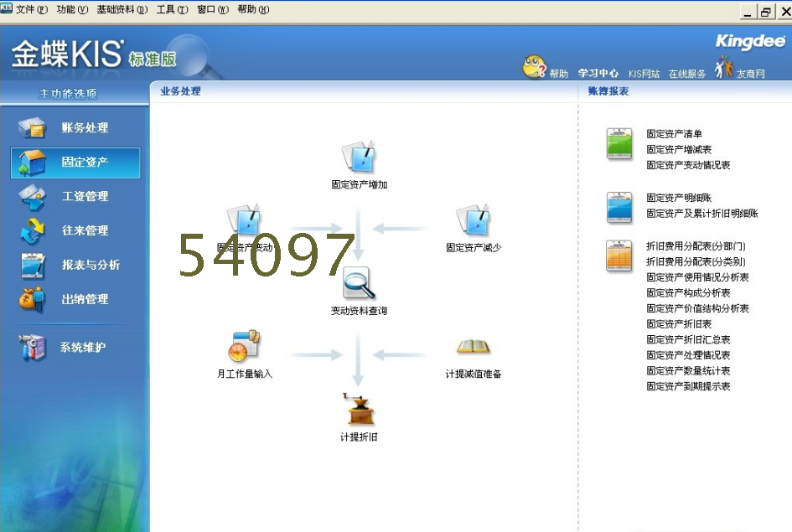This screenshot has height=532, width=792.
Task: Click the 账务处理 sidebar icon
Action: [x=32, y=127]
